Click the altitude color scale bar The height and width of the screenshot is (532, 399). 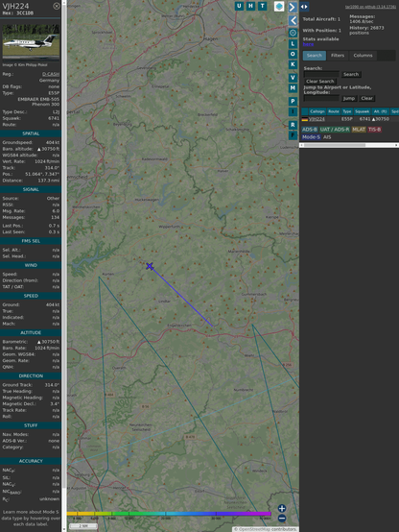169,514
